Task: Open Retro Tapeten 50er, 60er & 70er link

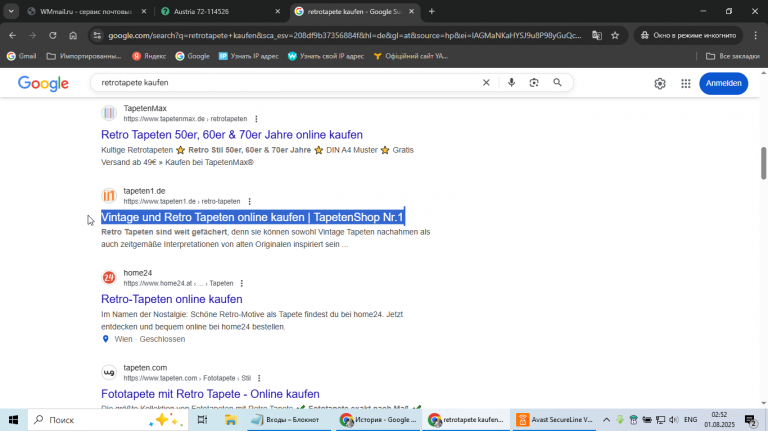Action: (232, 135)
